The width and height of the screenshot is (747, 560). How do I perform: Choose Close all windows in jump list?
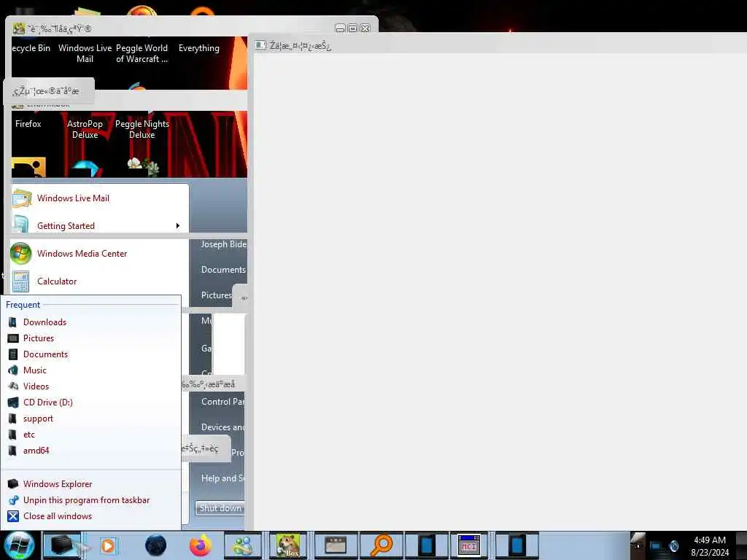57,516
